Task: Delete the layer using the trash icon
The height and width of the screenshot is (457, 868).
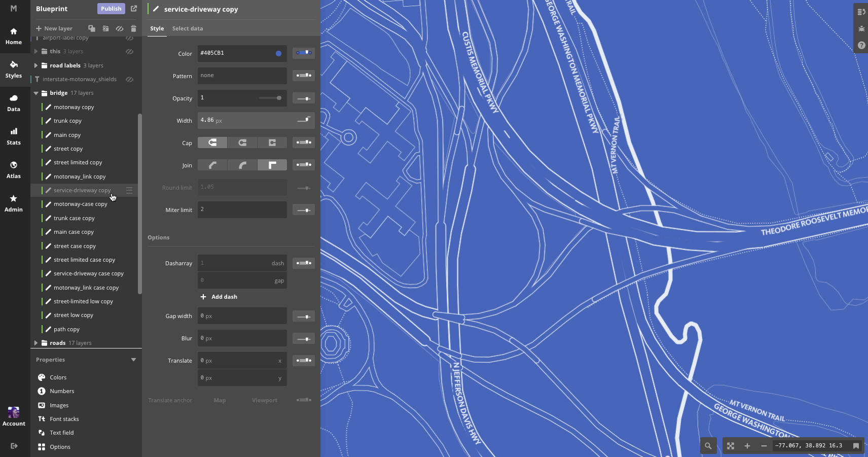Action: click(133, 28)
